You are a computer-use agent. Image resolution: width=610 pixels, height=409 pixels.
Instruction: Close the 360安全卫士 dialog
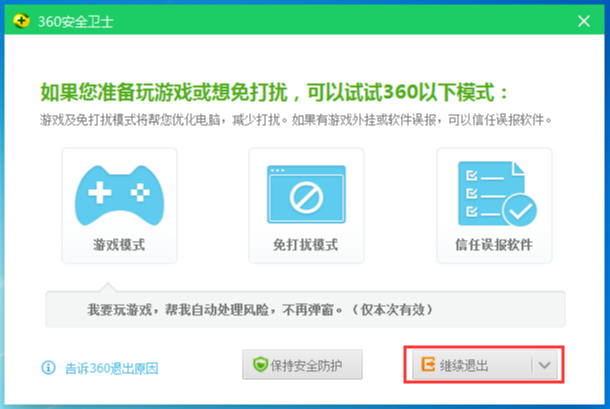(x=583, y=20)
